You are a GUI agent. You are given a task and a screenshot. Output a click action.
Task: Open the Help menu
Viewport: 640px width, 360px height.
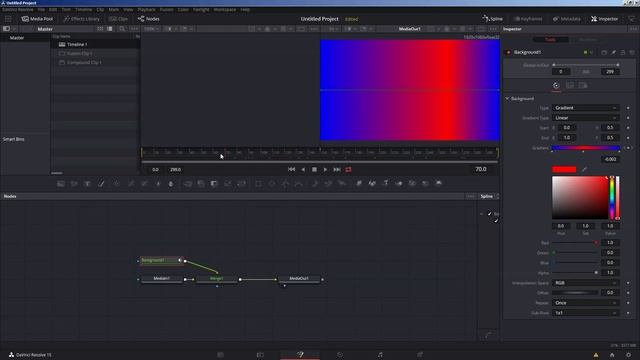(245, 9)
